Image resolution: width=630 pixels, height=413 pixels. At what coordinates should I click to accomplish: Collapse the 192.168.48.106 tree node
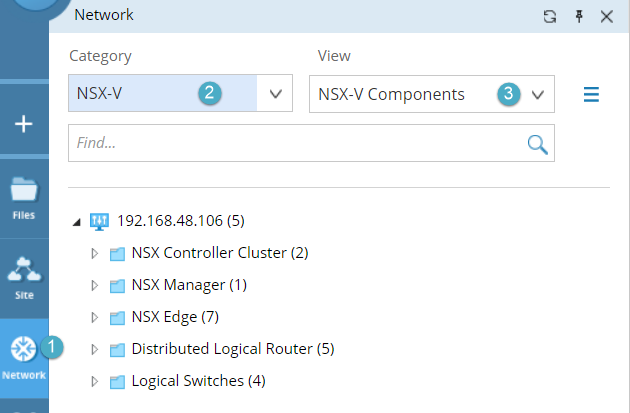coord(78,221)
